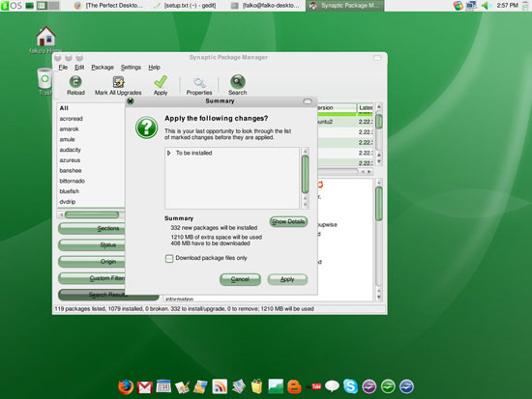This screenshot has height=399, width=532.
Task: Confirm changes with the dialog Apply button
Action: 287,279
